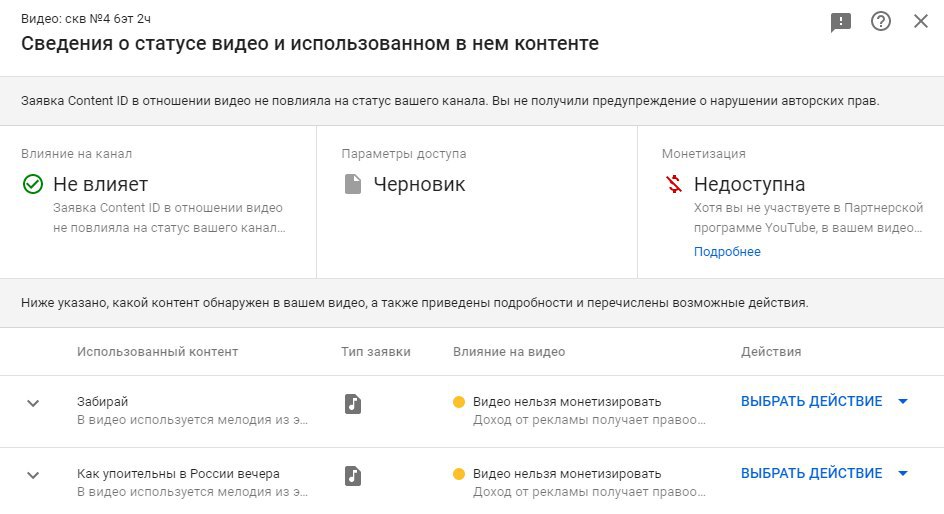Click the Черновик visibility text
This screenshot has height=514, width=944.
pyautogui.click(x=419, y=184)
